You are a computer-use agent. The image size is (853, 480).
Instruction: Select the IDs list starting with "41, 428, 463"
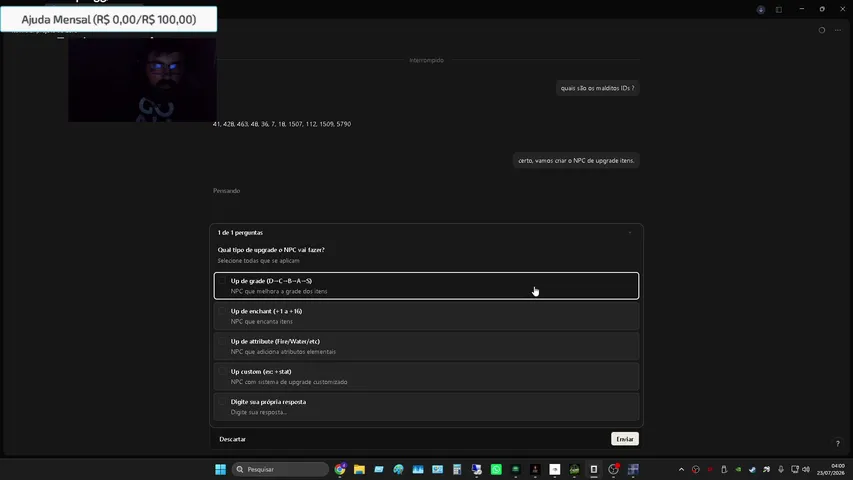(282, 124)
